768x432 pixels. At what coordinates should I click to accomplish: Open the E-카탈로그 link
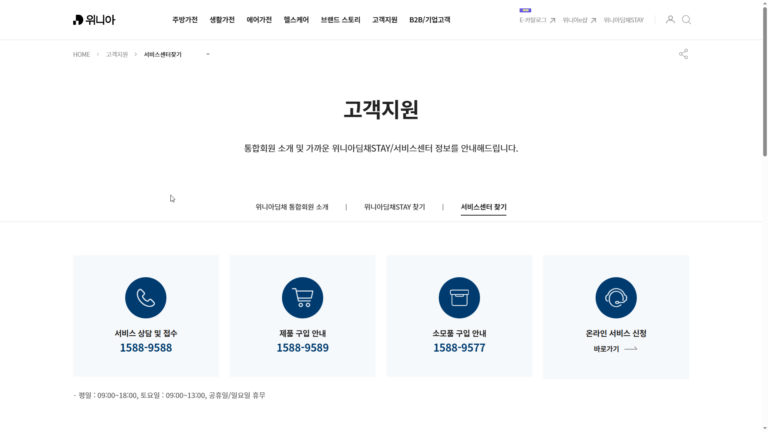(x=533, y=20)
